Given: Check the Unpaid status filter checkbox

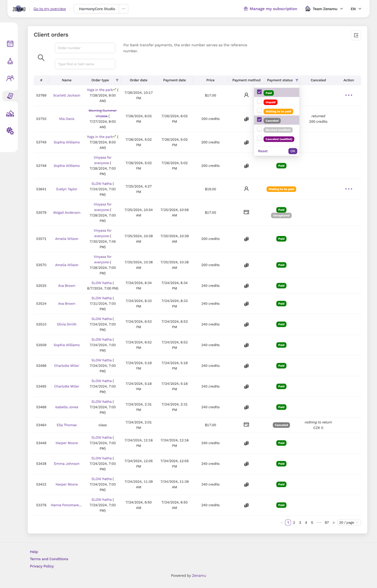Looking at the screenshot, I should click(x=259, y=102).
